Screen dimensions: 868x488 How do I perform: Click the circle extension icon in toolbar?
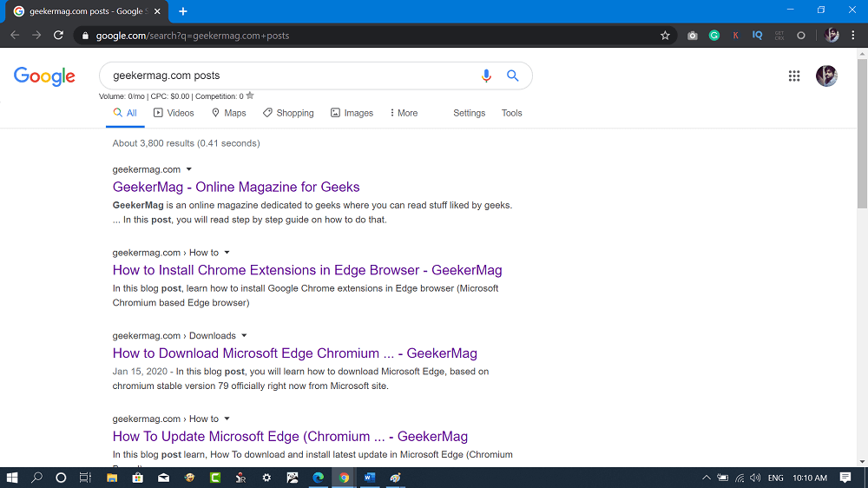pyautogui.click(x=800, y=36)
